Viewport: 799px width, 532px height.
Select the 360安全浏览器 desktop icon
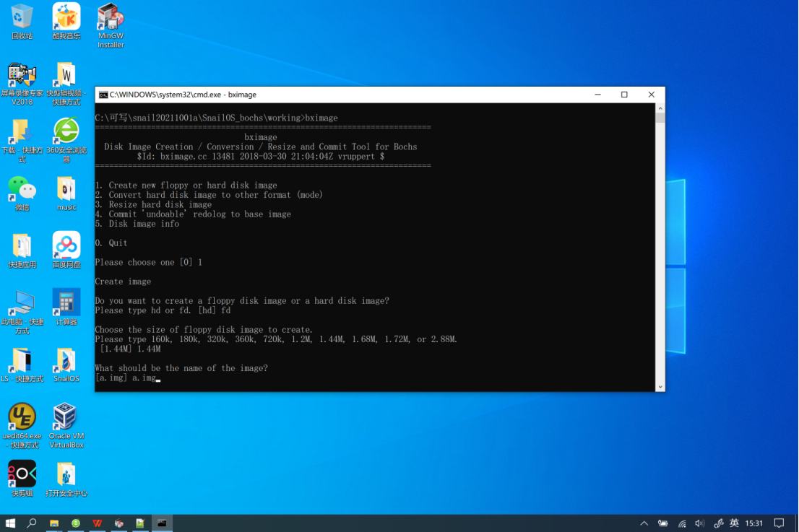(x=66, y=141)
